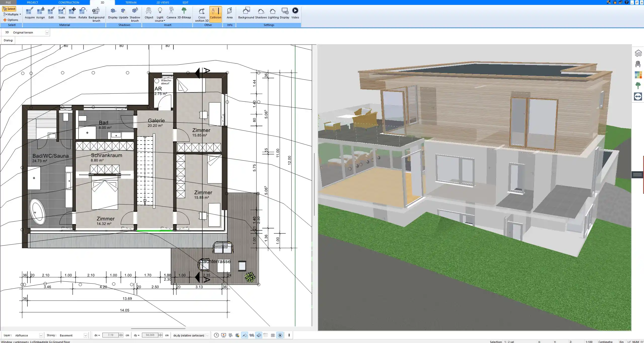Image resolution: width=644 pixels, height=343 pixels.
Task: Open the material color swatches palette
Action: pyautogui.click(x=638, y=75)
